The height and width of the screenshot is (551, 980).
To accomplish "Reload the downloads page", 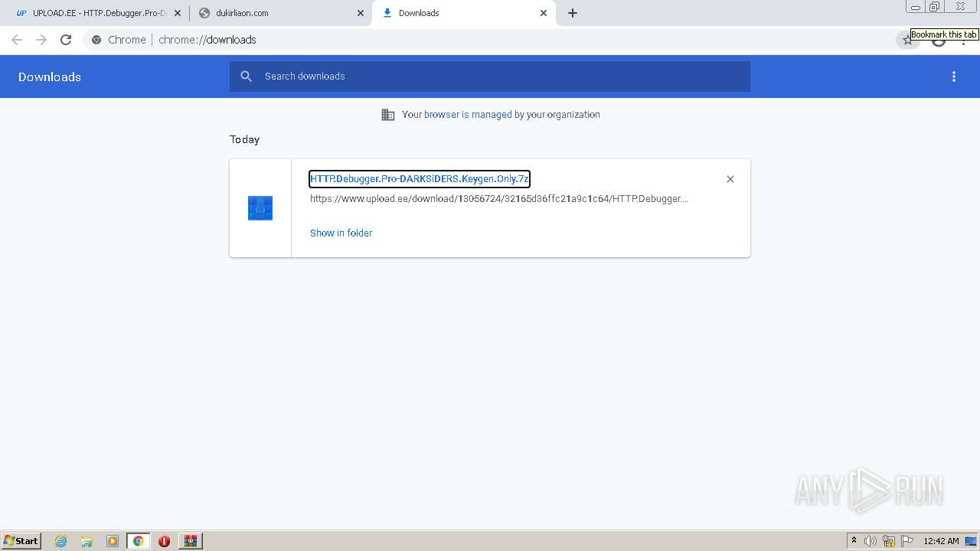I will [66, 40].
